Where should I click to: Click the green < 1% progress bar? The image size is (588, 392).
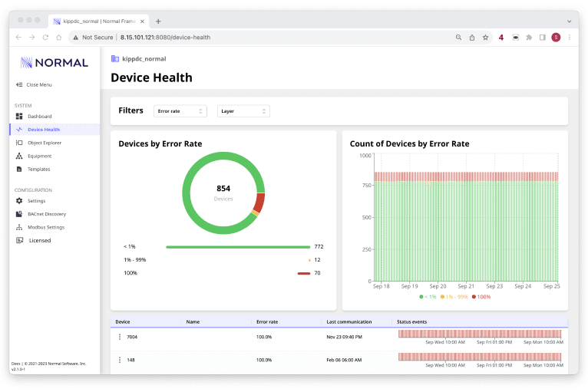pos(238,247)
